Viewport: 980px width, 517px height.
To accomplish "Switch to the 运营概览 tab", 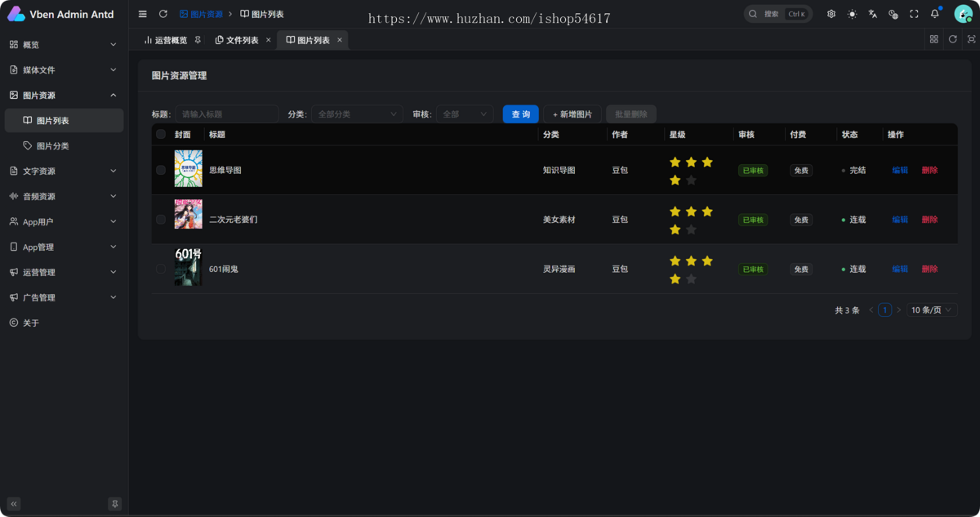I will coord(171,40).
